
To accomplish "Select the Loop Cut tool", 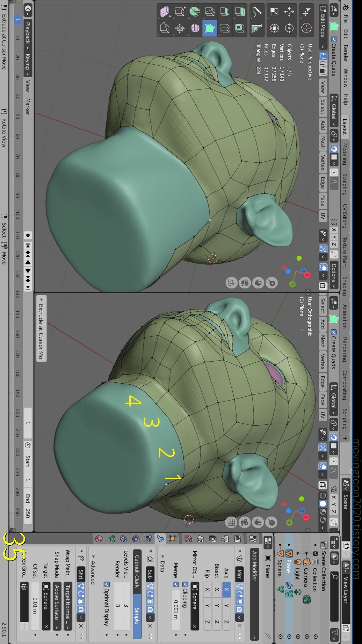I will (225, 28).
